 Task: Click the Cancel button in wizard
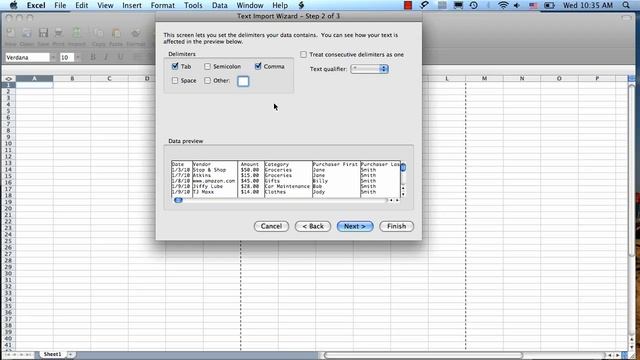(271, 226)
